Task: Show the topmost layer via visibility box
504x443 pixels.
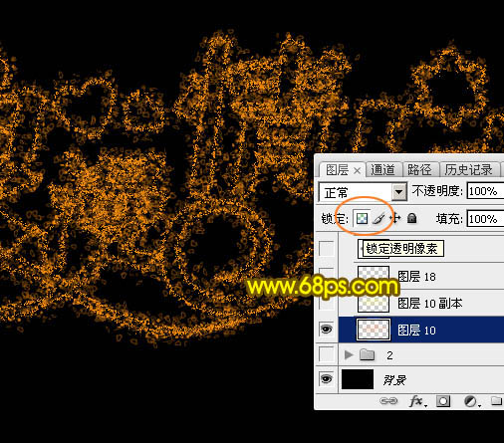Action: [x=326, y=248]
